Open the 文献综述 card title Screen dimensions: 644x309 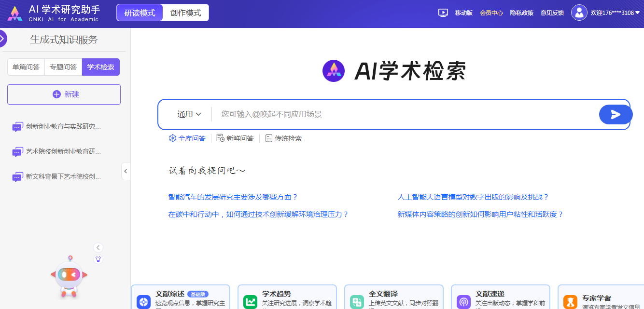coord(170,294)
